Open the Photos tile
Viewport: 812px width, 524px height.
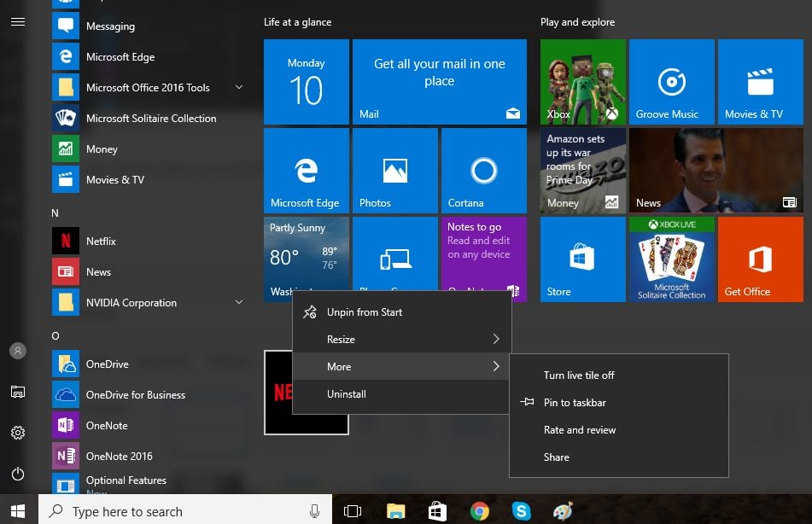pos(395,171)
